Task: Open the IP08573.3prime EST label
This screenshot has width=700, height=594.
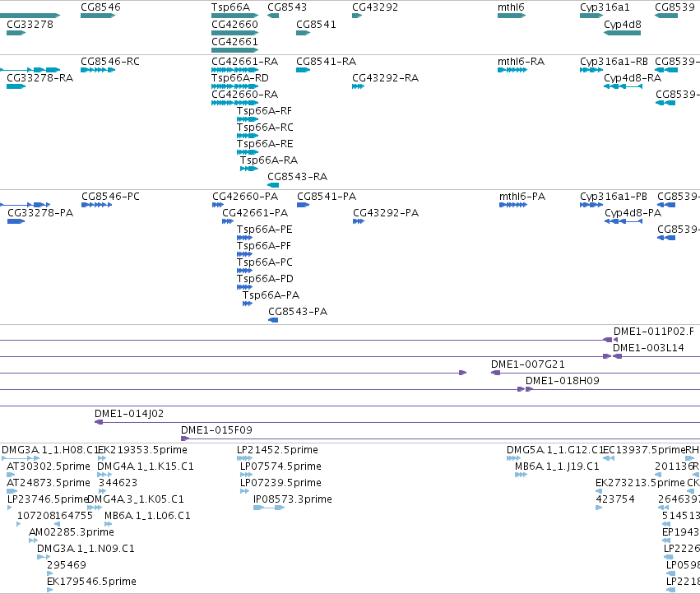Action: coord(293,499)
